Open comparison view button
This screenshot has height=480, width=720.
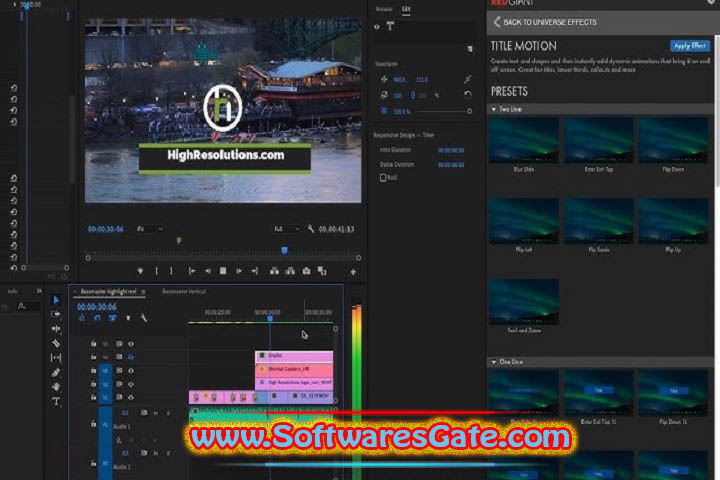pos(322,271)
